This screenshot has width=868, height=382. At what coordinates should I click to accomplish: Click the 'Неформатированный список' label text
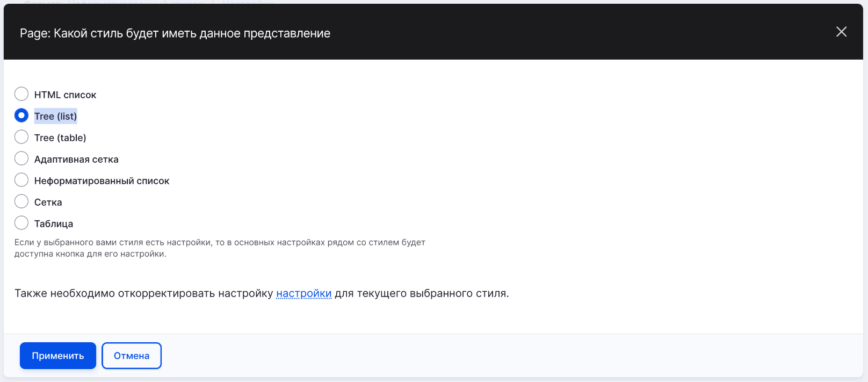tap(102, 181)
